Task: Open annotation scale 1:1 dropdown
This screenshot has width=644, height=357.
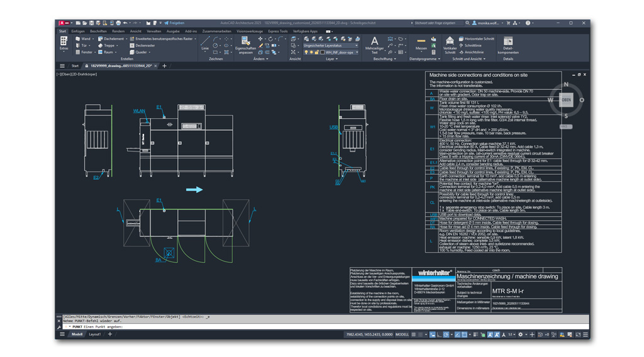Action: tap(513, 334)
